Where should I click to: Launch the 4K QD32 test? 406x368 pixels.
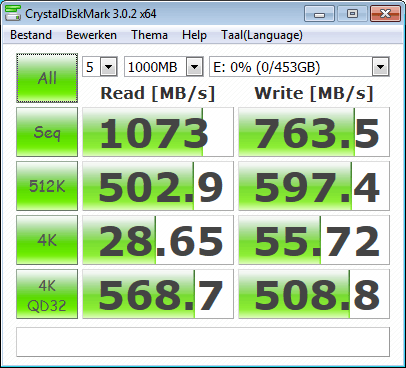[47, 294]
